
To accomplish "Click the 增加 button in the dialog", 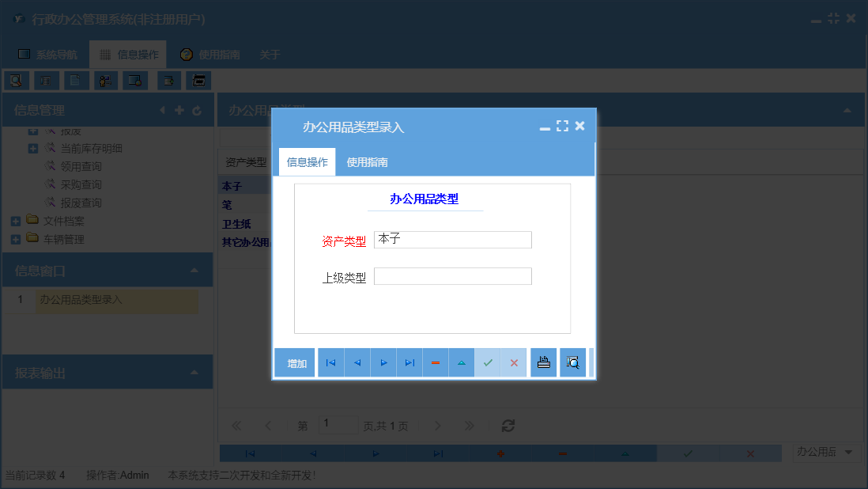I will point(294,362).
